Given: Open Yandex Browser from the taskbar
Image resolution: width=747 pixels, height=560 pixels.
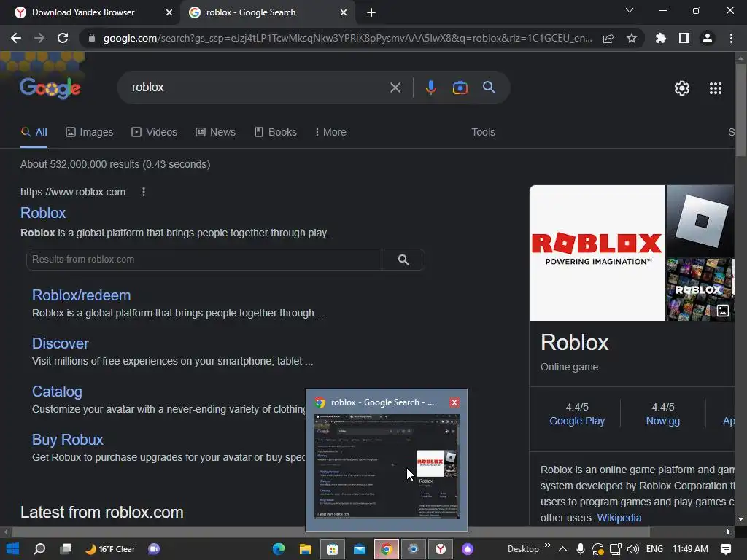Looking at the screenshot, I should tap(441, 549).
